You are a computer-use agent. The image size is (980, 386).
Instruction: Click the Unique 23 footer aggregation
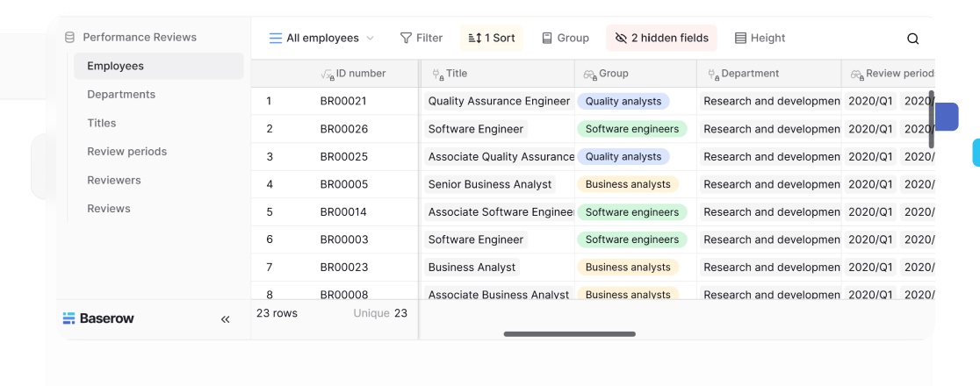pos(380,313)
